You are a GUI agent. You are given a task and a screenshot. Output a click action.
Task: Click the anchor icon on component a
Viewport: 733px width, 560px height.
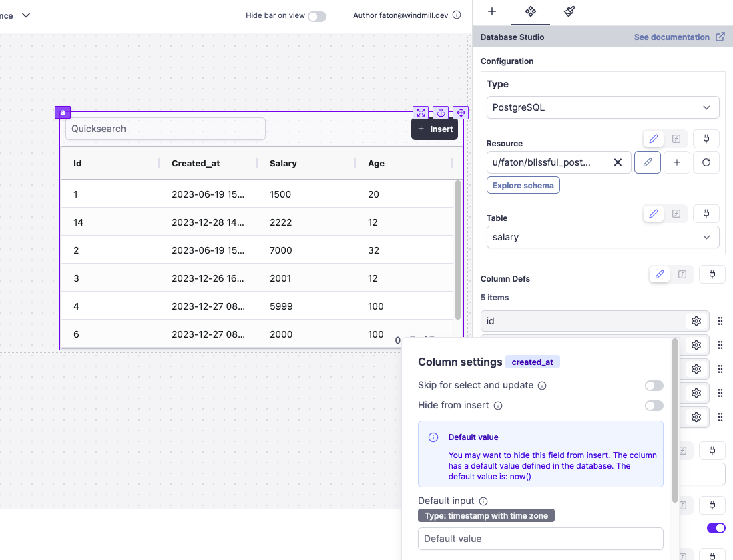click(441, 113)
